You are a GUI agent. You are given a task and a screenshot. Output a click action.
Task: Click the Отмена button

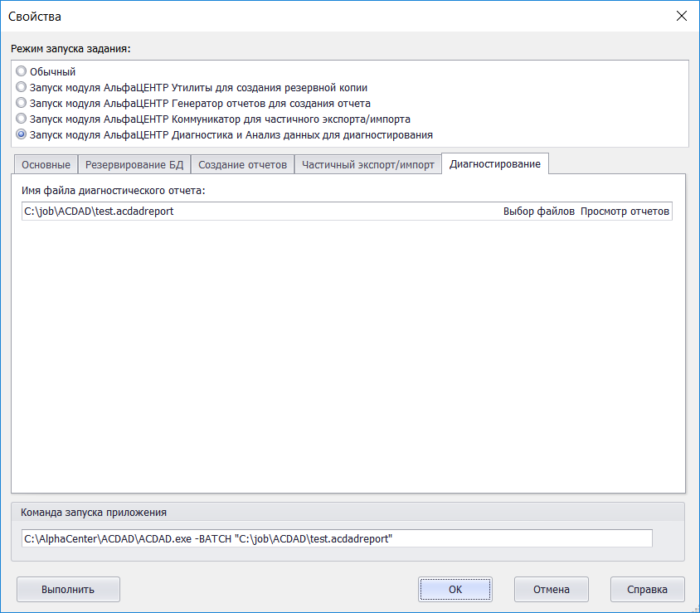pos(552,589)
